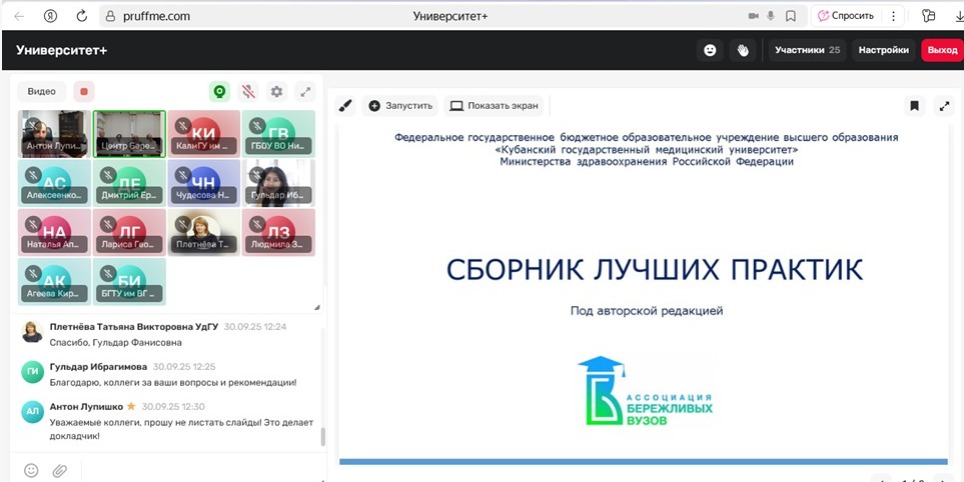Click the Запустить button

pyautogui.click(x=401, y=105)
